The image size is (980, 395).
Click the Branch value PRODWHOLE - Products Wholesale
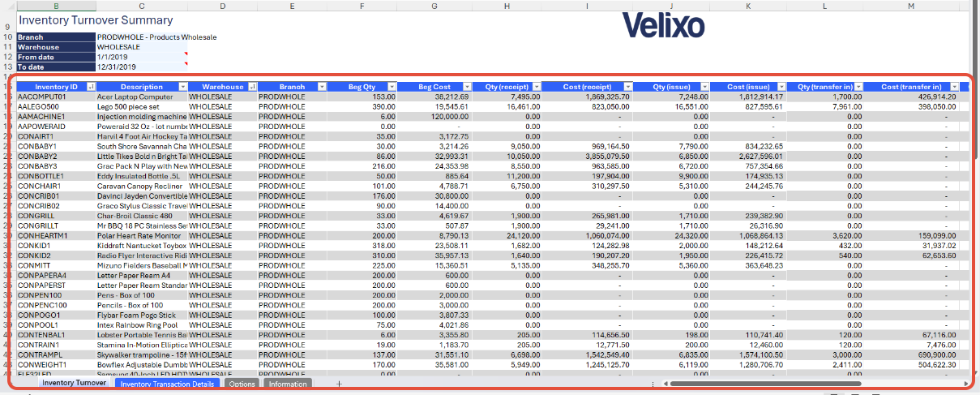pos(157,37)
